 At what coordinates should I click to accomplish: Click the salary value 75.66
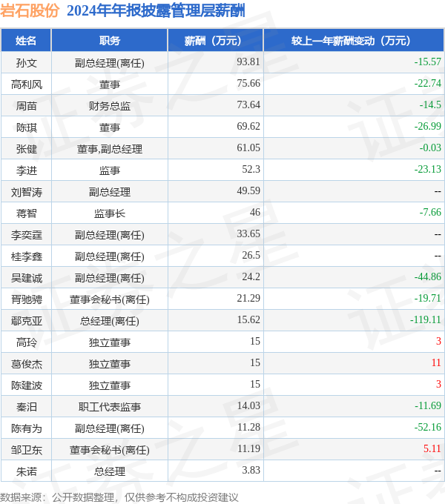pyautogui.click(x=248, y=83)
